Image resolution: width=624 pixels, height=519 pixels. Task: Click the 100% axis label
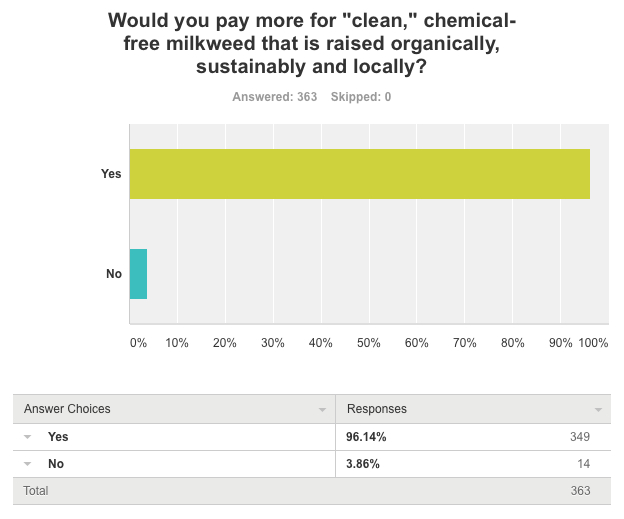coord(593,343)
